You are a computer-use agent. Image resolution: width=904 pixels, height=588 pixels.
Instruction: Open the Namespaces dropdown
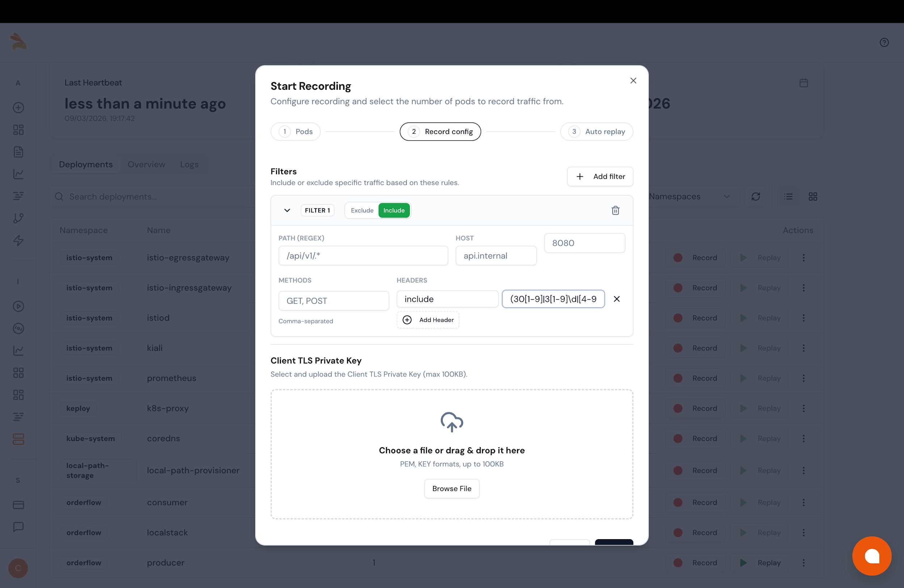[x=689, y=196]
